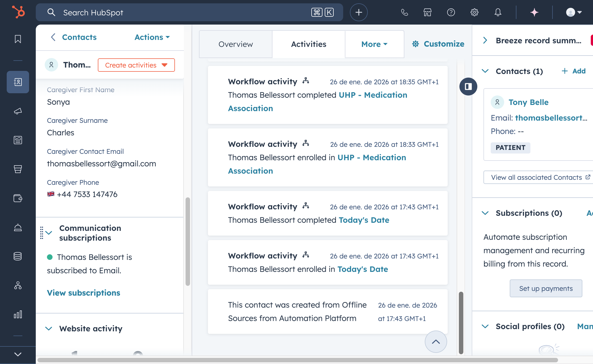This screenshot has width=593, height=364.
Task: Open the Marketing megaphone sidebar icon
Action: [18, 111]
